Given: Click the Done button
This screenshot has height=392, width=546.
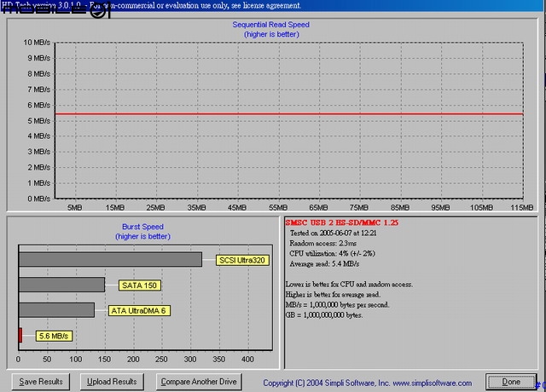Looking at the screenshot, I should click(x=511, y=382).
